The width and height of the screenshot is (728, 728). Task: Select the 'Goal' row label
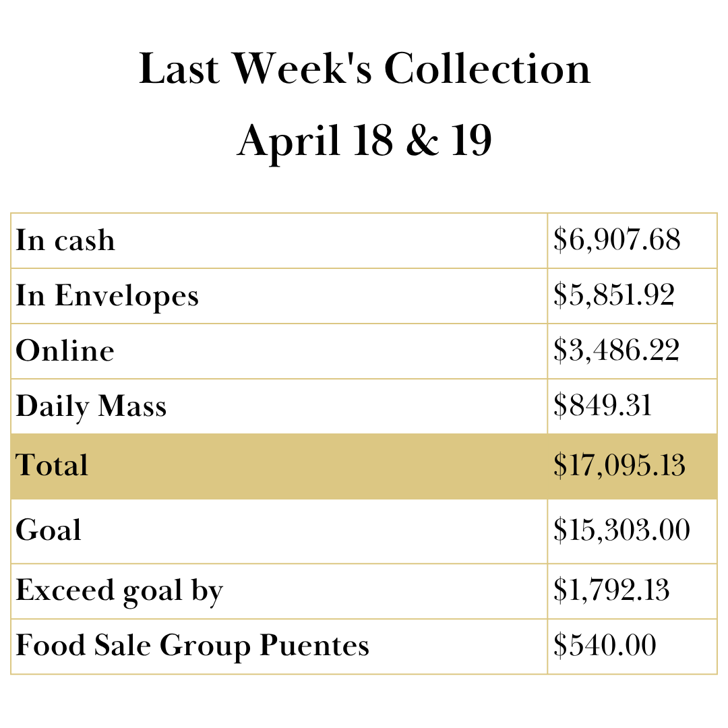point(49,530)
